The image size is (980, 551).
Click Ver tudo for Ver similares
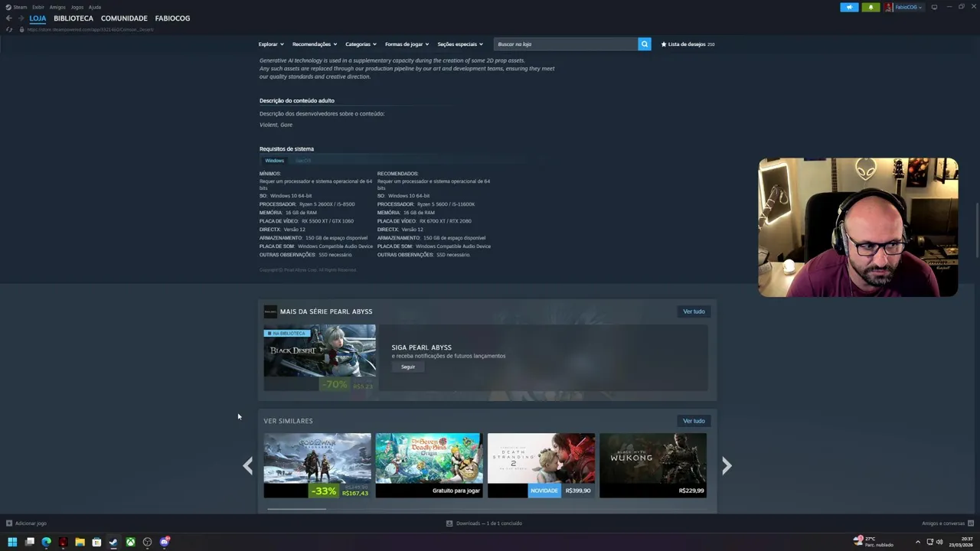click(694, 421)
